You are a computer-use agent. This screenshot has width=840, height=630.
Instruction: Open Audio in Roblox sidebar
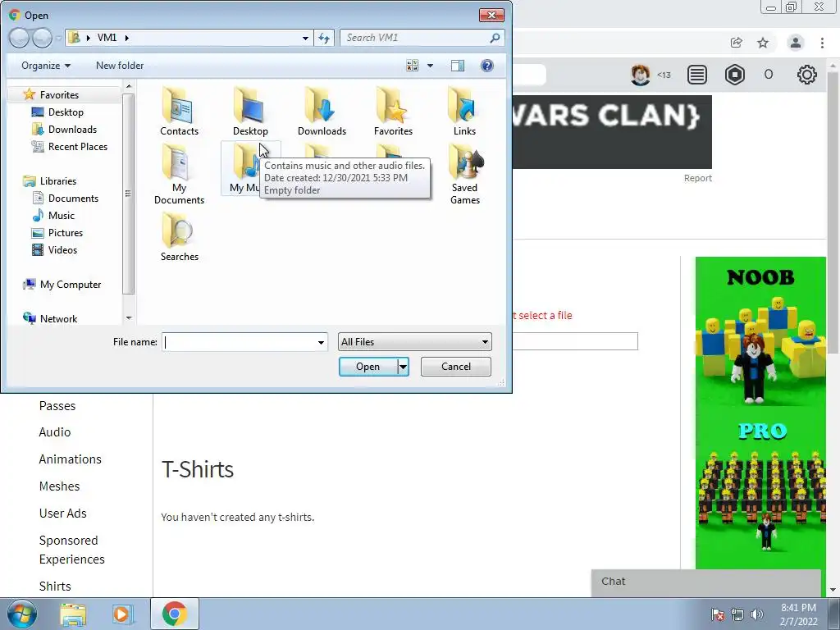[x=55, y=432]
